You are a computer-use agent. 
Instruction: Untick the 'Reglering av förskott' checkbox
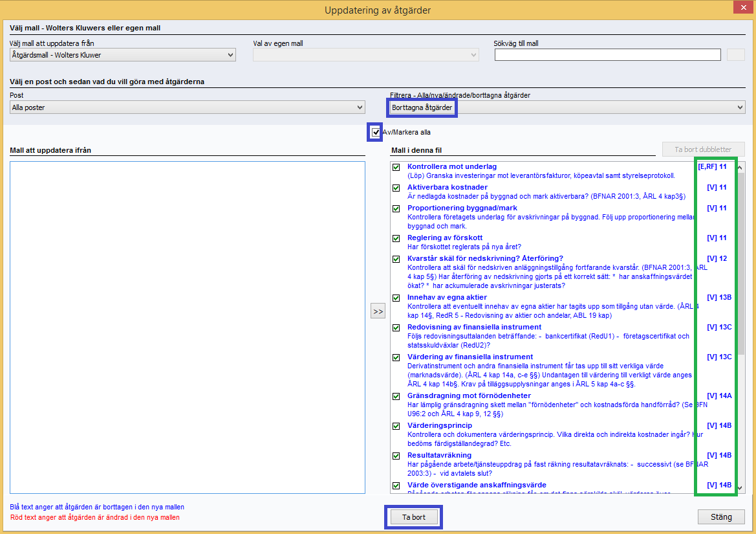click(x=396, y=239)
